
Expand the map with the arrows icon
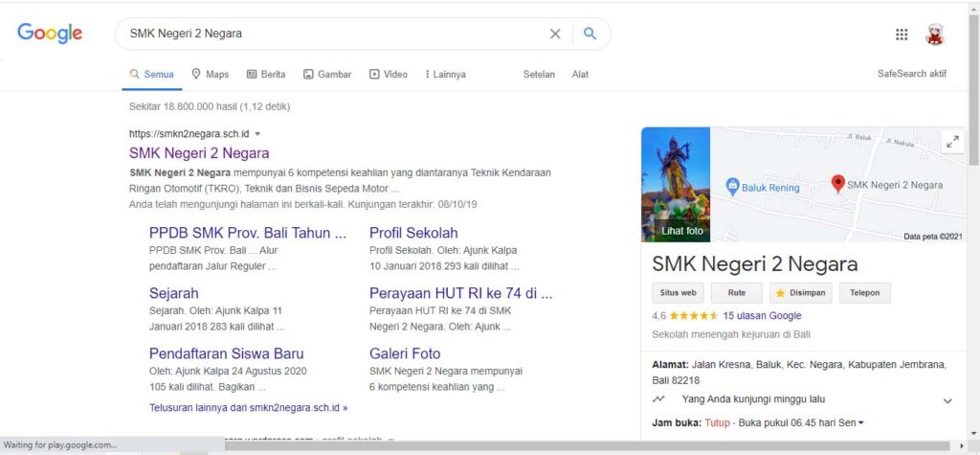click(952, 142)
